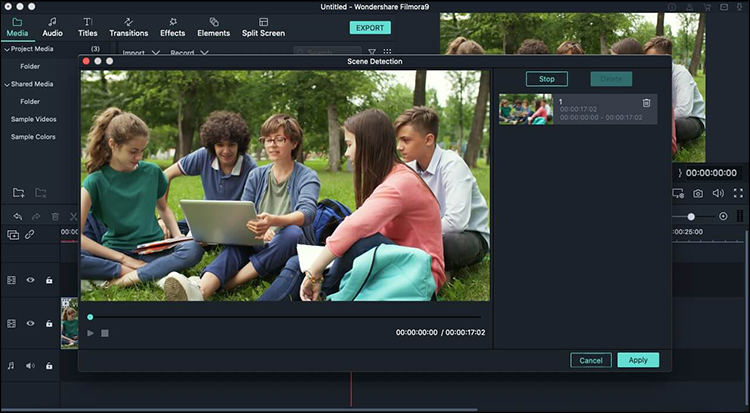Select the scene 1 thumbnail in the list
The width and height of the screenshot is (750, 413).
(x=526, y=109)
